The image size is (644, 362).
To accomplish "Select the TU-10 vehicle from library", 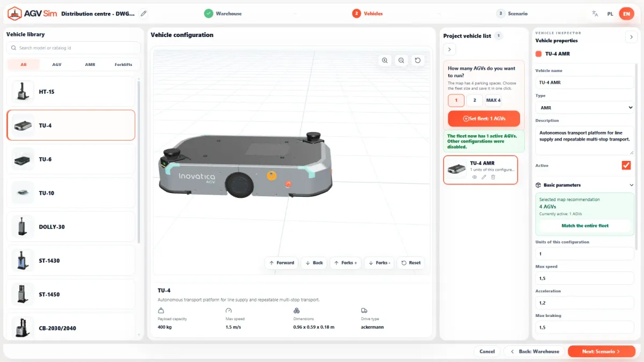I will [x=71, y=193].
